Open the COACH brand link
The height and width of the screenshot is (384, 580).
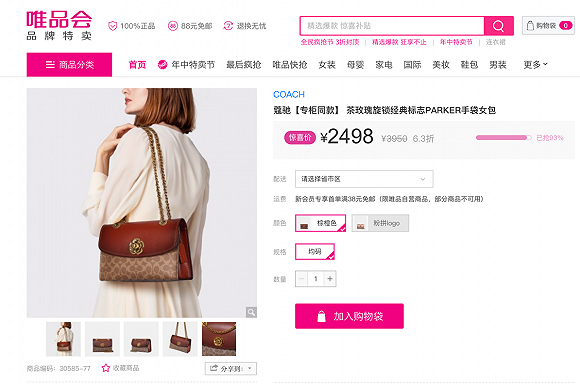[289, 95]
